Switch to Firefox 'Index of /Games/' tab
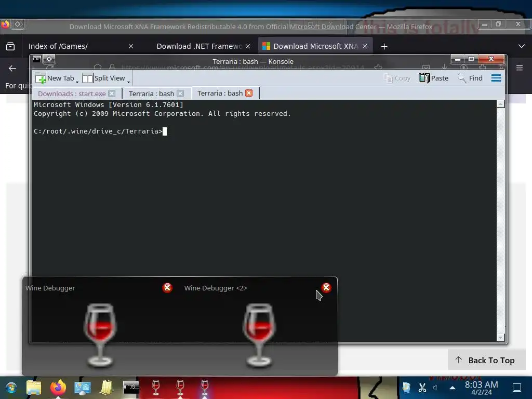Image resolution: width=532 pixels, height=399 pixels. point(58,46)
